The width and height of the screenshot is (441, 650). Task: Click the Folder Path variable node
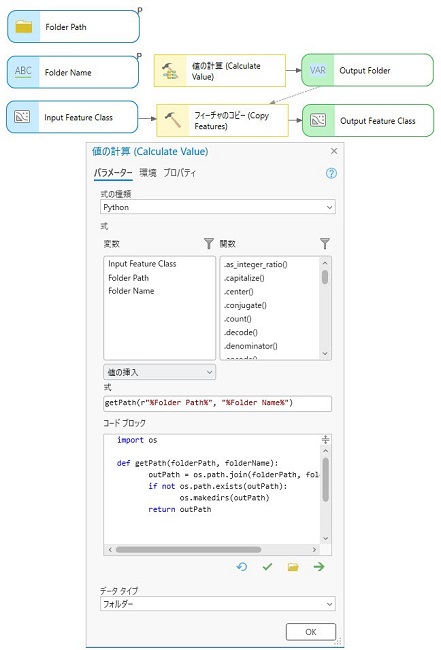pyautogui.click(x=73, y=27)
